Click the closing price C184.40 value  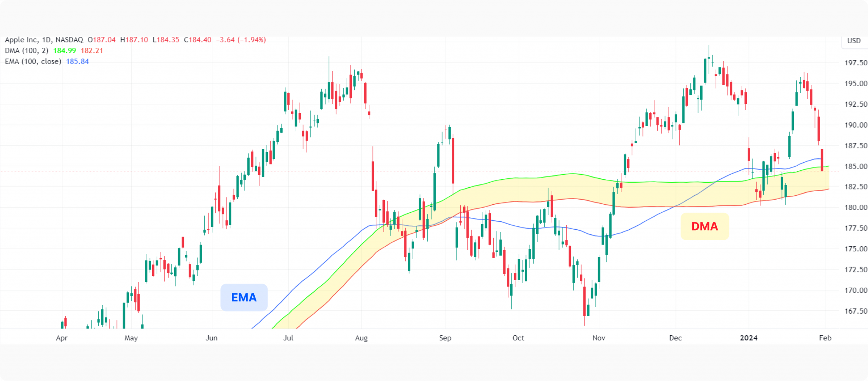point(198,40)
